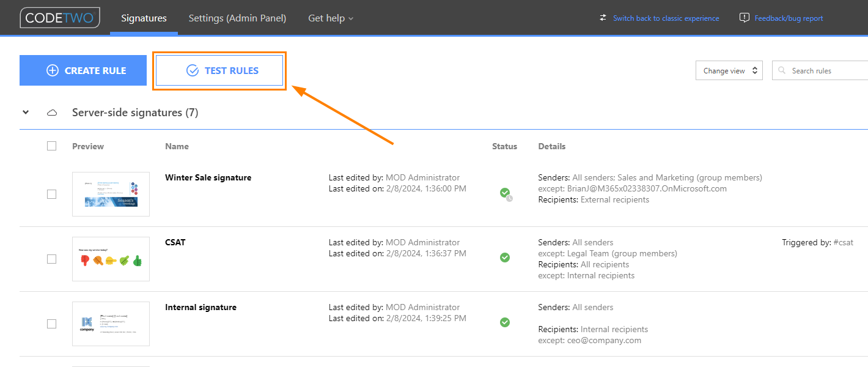
Task: Click the switch arrows icon
Action: (x=603, y=18)
